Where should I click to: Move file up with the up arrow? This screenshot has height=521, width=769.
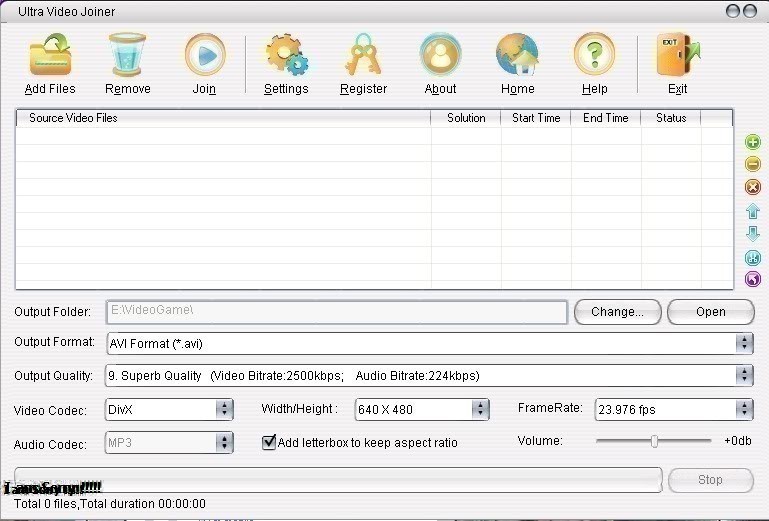coord(753,211)
